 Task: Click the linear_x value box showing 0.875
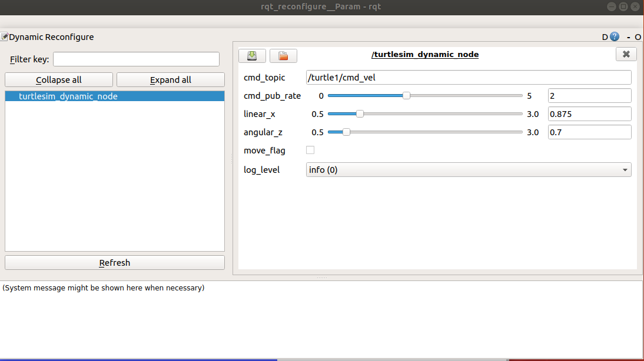[x=589, y=113]
